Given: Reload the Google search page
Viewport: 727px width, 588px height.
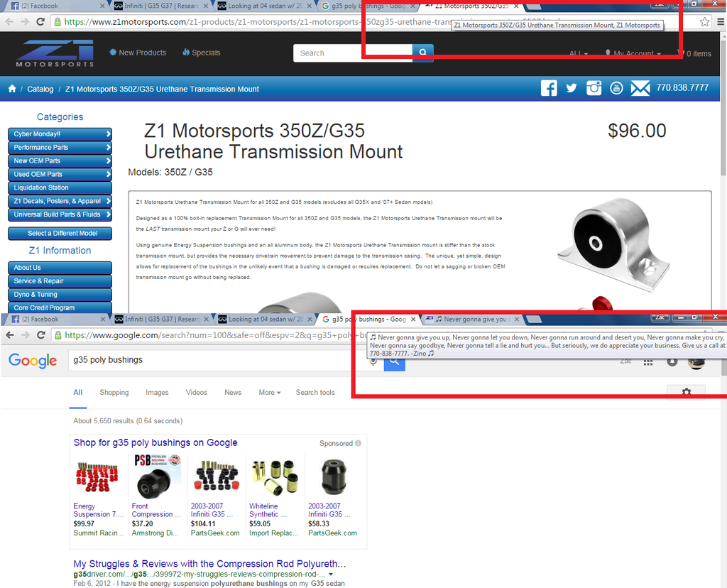Looking at the screenshot, I should 40,334.
